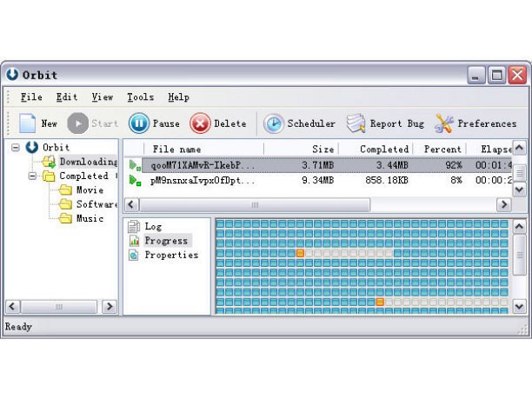This screenshot has width=532, height=399.
Task: Click the Properties icon
Action: pos(134,255)
